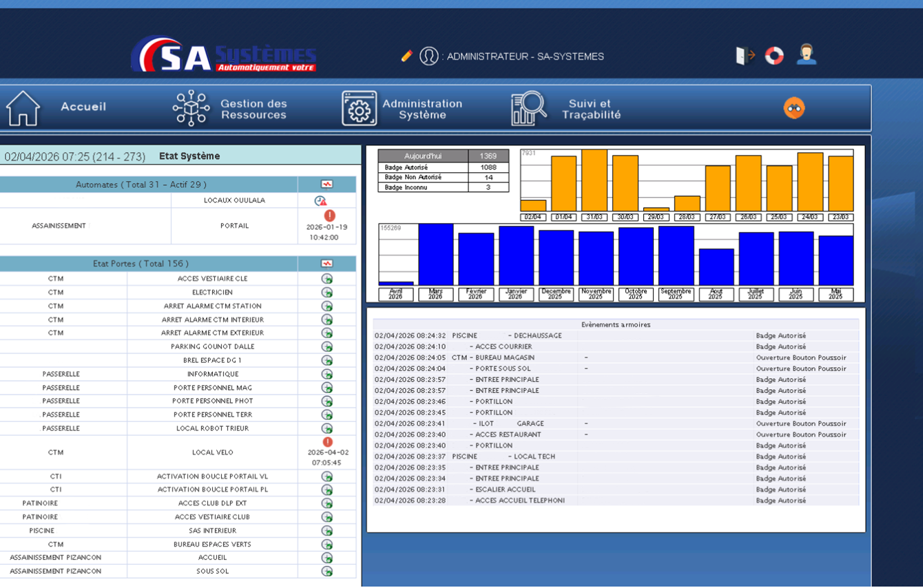Screen dimensions: 923x588
Task: Click the user profile silhouette icon
Action: pos(428,56)
